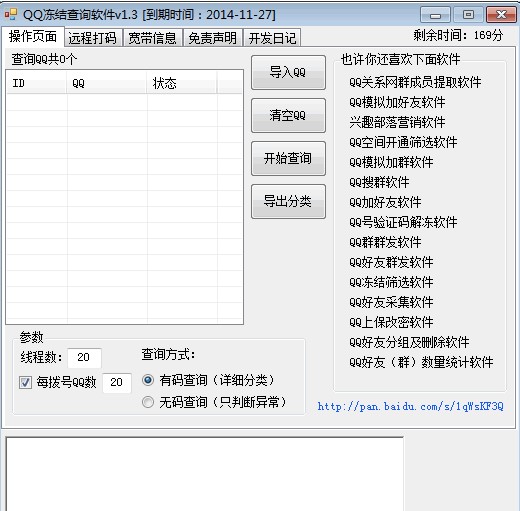
Task: Open QQ好友分组及删除软件 link
Action: pos(409,342)
